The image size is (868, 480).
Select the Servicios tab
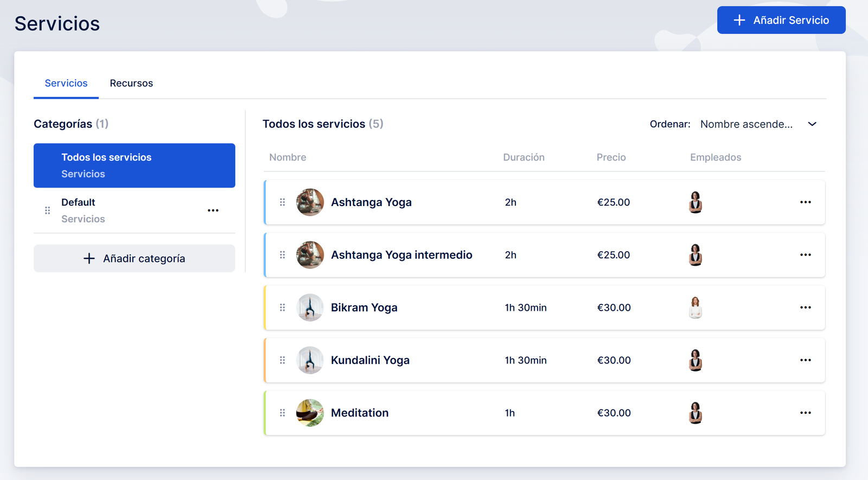coord(66,83)
